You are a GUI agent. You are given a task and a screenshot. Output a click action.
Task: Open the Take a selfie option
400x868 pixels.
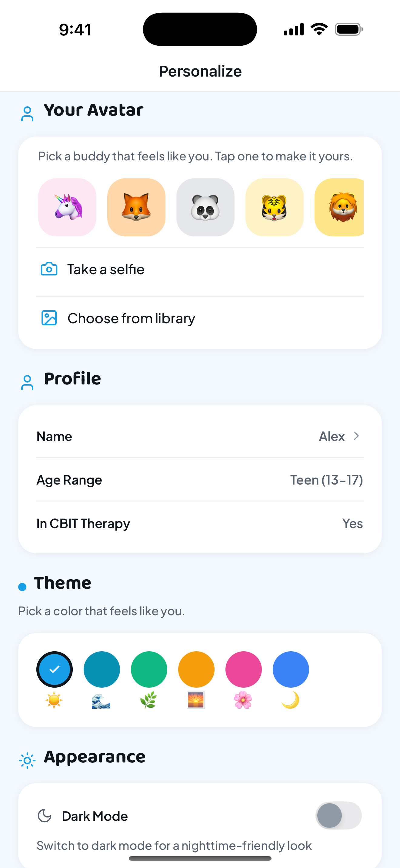coord(200,270)
